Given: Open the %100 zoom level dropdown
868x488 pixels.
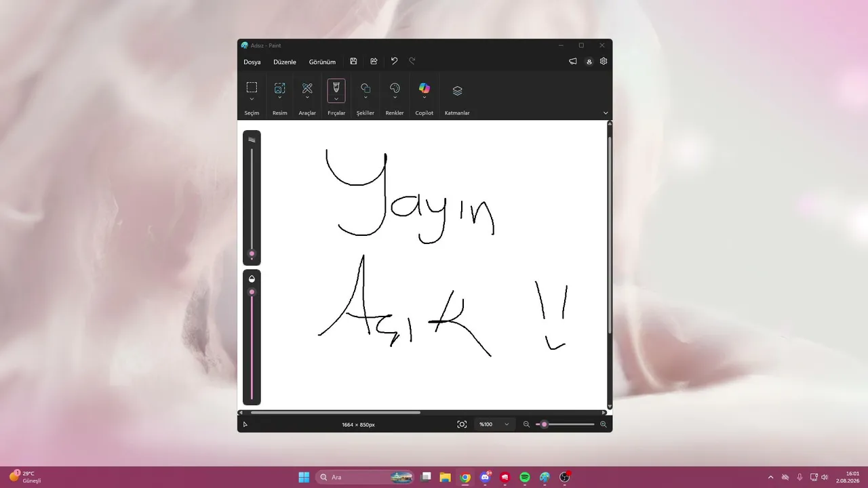Looking at the screenshot, I should (x=494, y=424).
